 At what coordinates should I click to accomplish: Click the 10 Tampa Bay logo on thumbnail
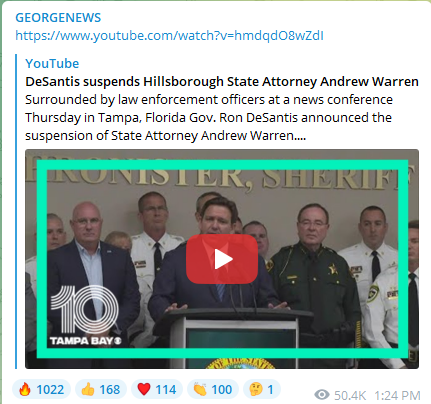[x=85, y=315]
